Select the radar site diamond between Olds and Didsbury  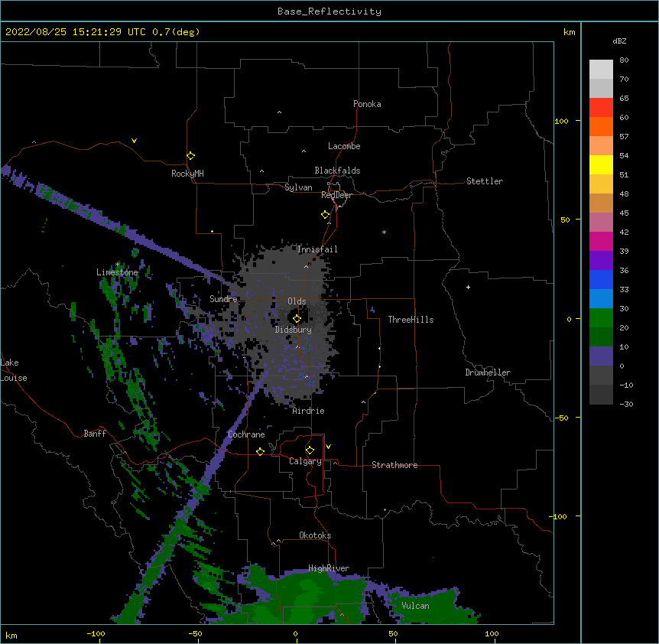[x=297, y=319]
